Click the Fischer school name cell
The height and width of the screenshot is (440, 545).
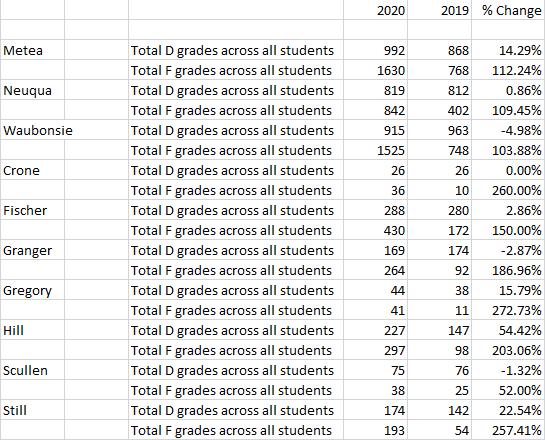(32, 210)
